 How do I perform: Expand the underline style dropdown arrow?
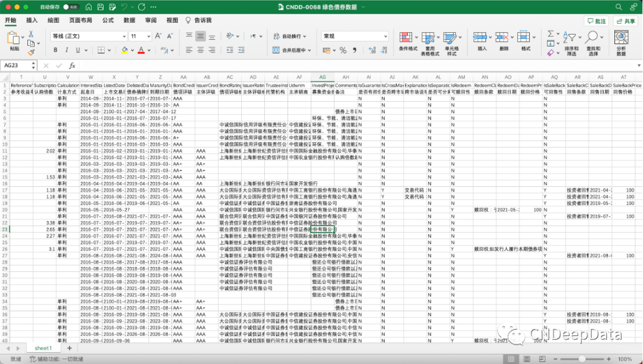86,50
